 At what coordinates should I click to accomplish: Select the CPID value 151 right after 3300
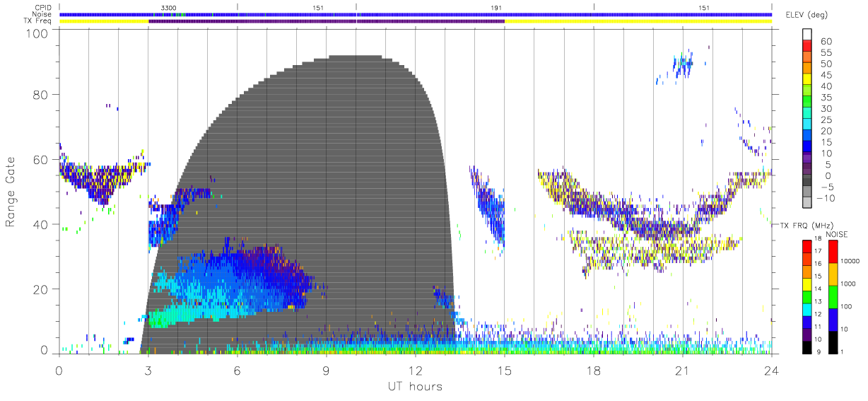coord(318,7)
